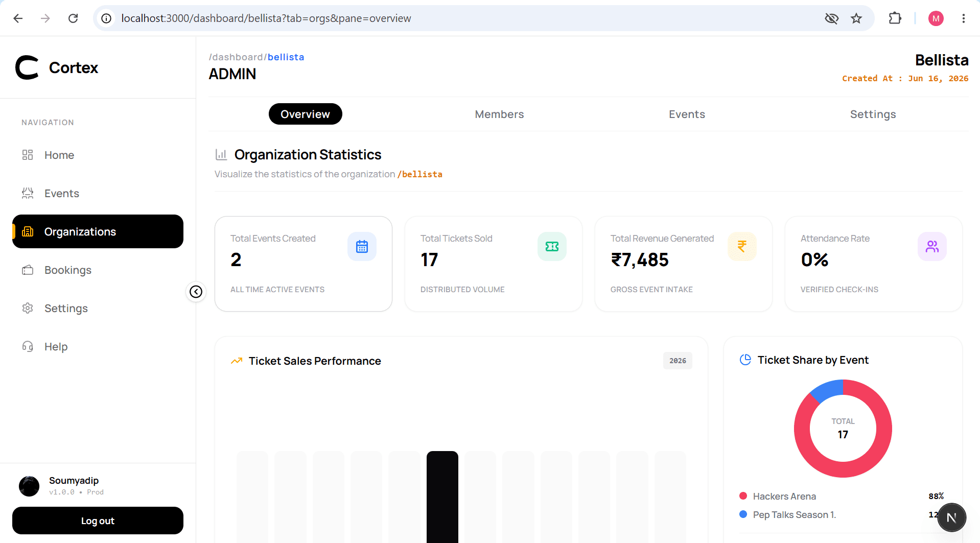Click the ticket icon in Total Tickets Sold

[552, 247]
